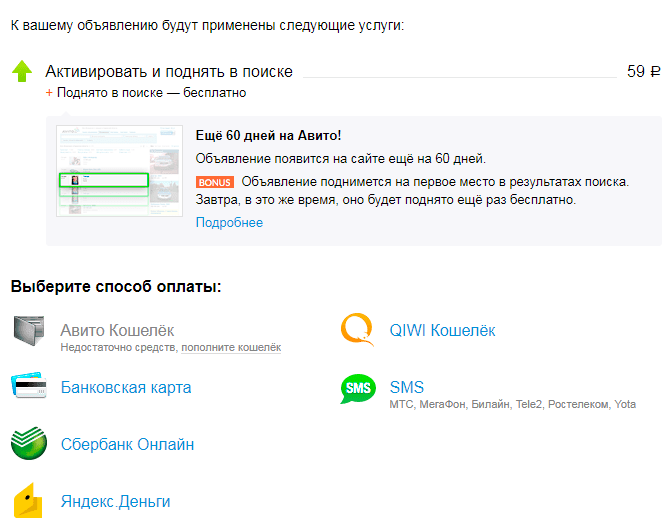Click the Недостаточно средств notice
Viewport: 672px width, 530px height.
[119, 347]
